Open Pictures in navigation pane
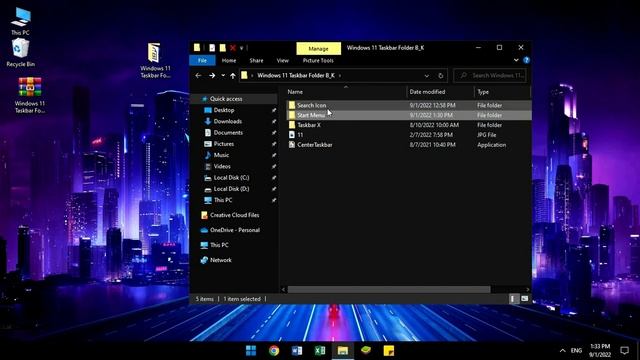 [x=224, y=144]
